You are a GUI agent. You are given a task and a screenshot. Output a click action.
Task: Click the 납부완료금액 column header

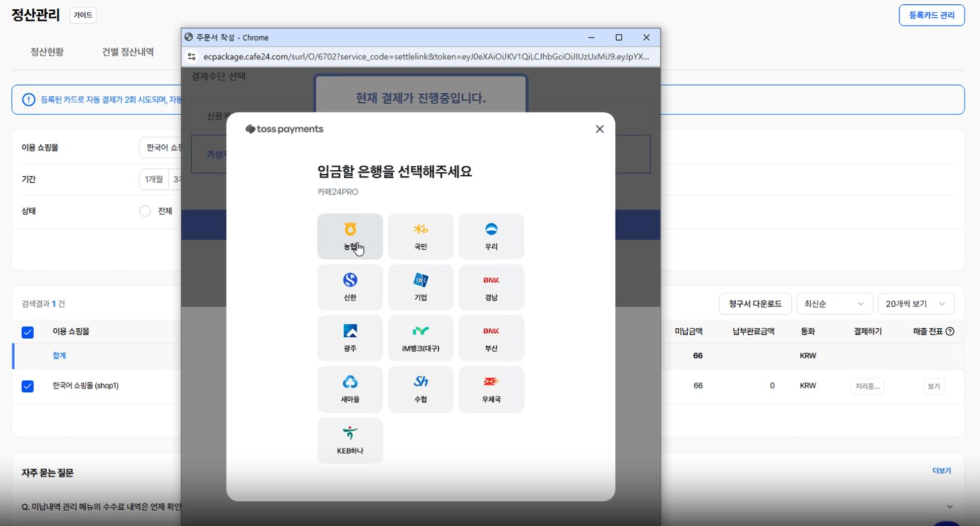[x=753, y=331]
